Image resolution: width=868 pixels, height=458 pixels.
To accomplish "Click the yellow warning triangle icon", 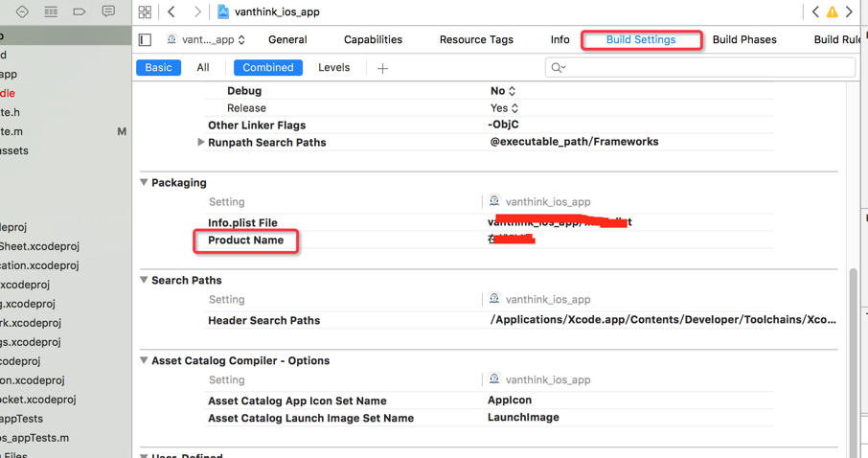I will click(x=832, y=11).
